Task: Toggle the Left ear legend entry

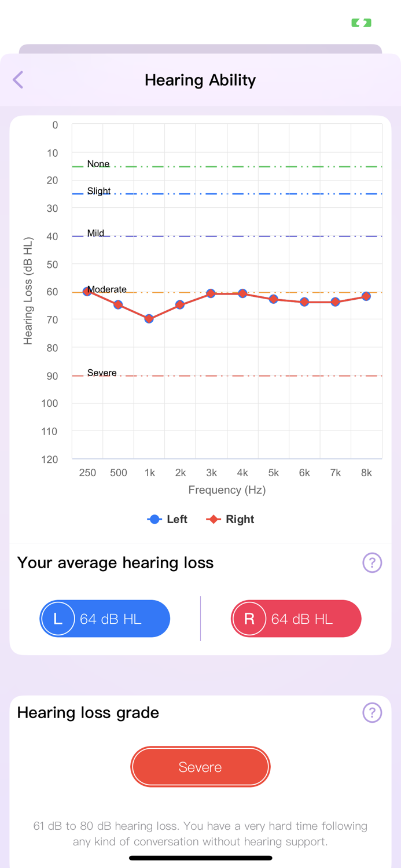Action: coord(168,519)
